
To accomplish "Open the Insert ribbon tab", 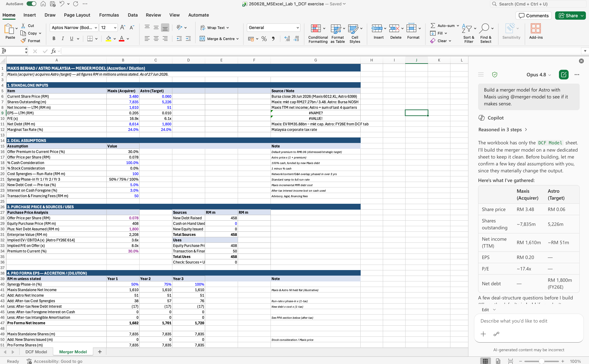I will point(30,15).
